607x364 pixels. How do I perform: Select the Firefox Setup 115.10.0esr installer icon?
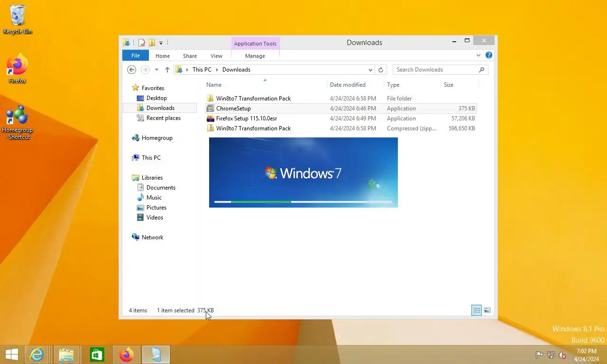(211, 118)
